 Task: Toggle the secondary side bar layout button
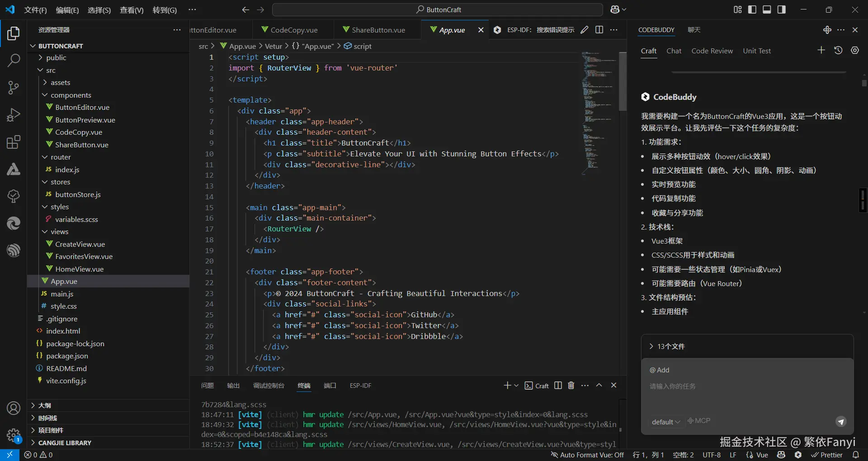(x=781, y=9)
